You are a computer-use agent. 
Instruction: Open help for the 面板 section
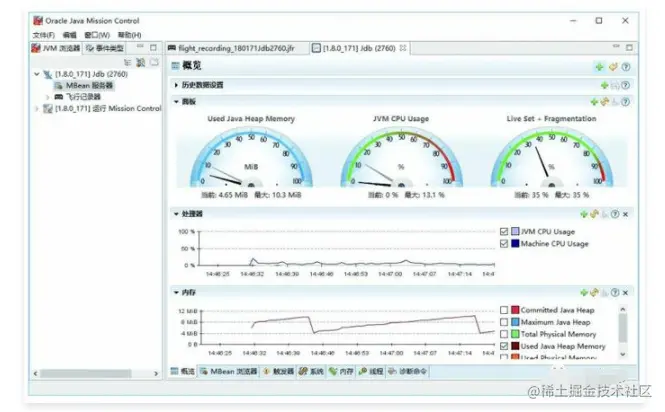click(626, 102)
